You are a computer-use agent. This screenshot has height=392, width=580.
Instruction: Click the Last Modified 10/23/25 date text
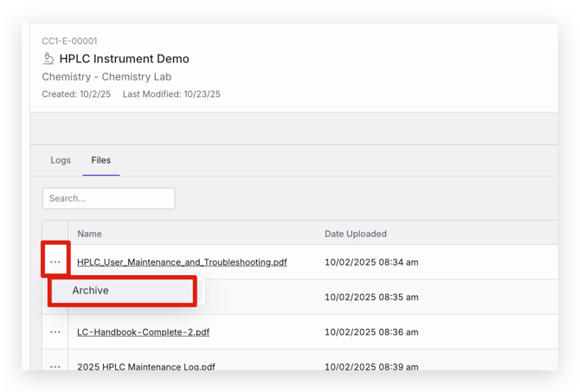(171, 94)
